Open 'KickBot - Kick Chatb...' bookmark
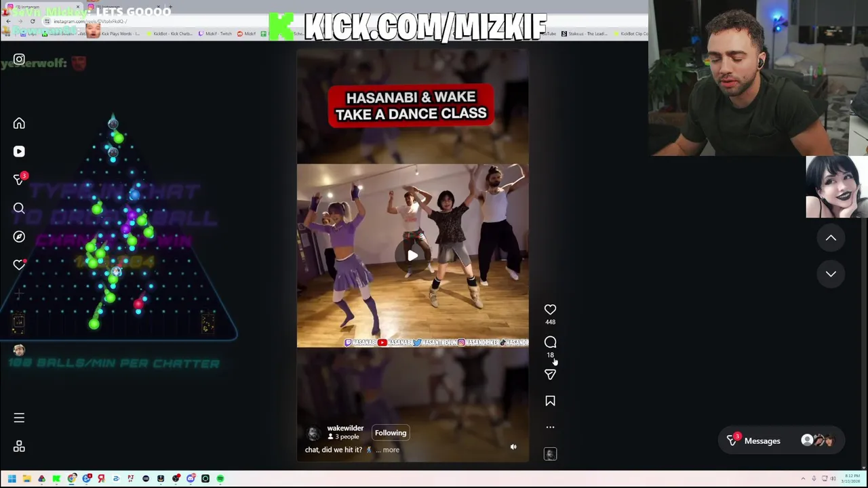 point(169,33)
